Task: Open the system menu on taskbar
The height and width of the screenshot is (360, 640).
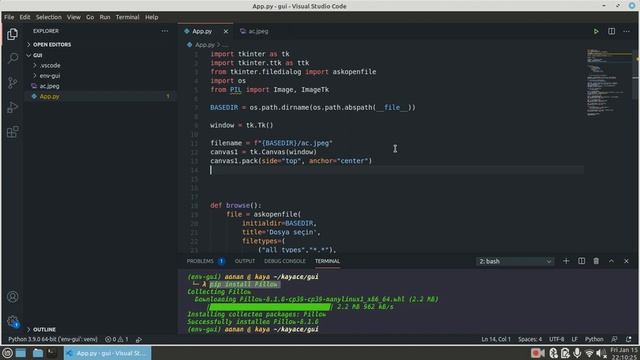Action: [x=7, y=353]
